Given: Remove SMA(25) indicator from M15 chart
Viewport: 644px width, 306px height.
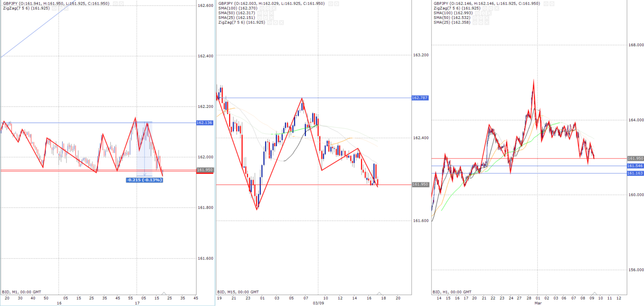Looking at the screenshot, I should 272,18.
